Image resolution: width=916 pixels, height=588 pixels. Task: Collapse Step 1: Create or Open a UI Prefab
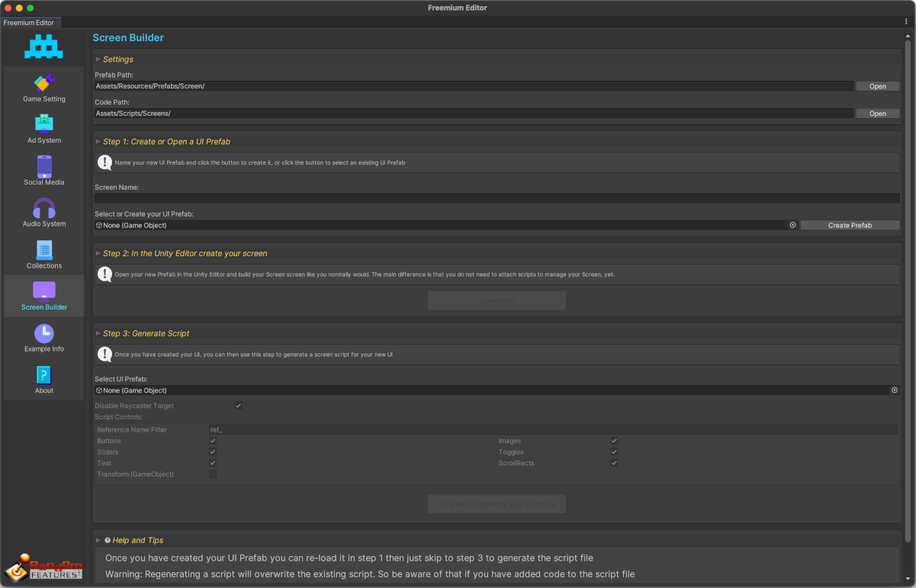[98, 142]
